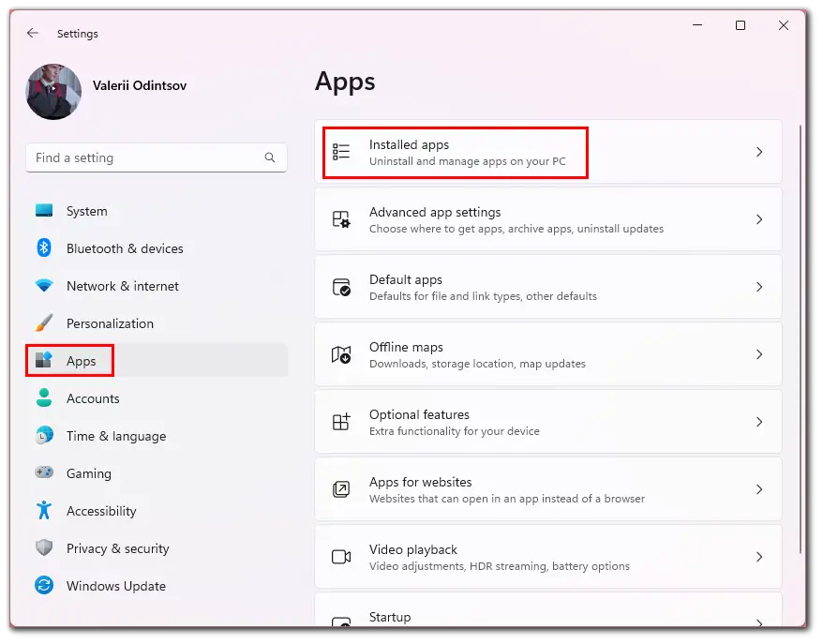Open Video playback settings
823x644 pixels.
[548, 557]
